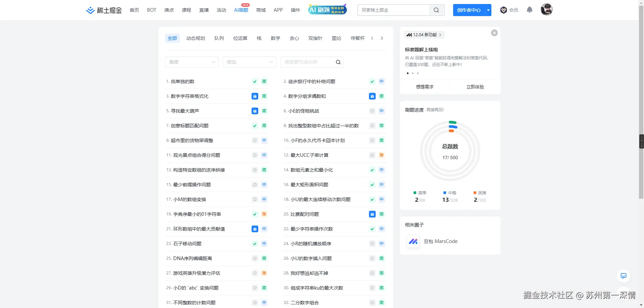Select the second carousel dot
644x308 pixels.
coord(413,73)
